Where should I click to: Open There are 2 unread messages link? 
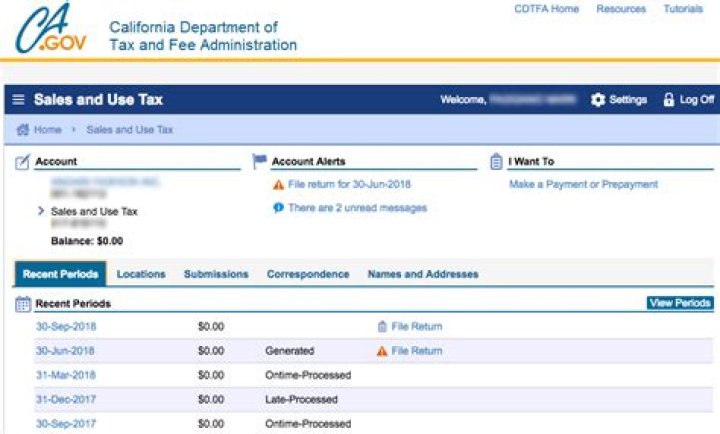[358, 208]
